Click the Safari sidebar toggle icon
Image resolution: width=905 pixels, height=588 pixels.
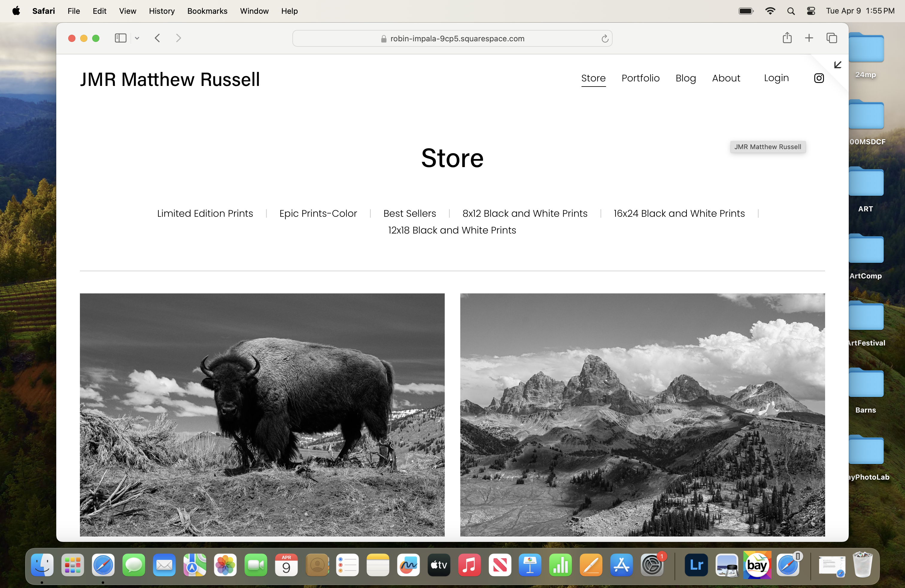pyautogui.click(x=121, y=38)
